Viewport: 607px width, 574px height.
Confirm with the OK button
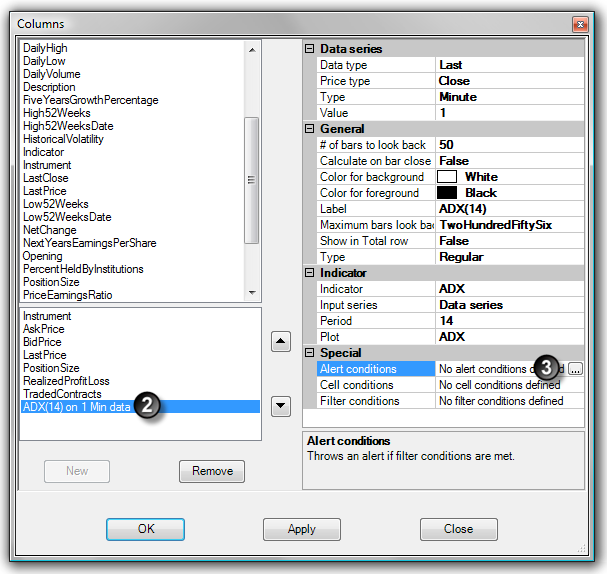(146, 529)
